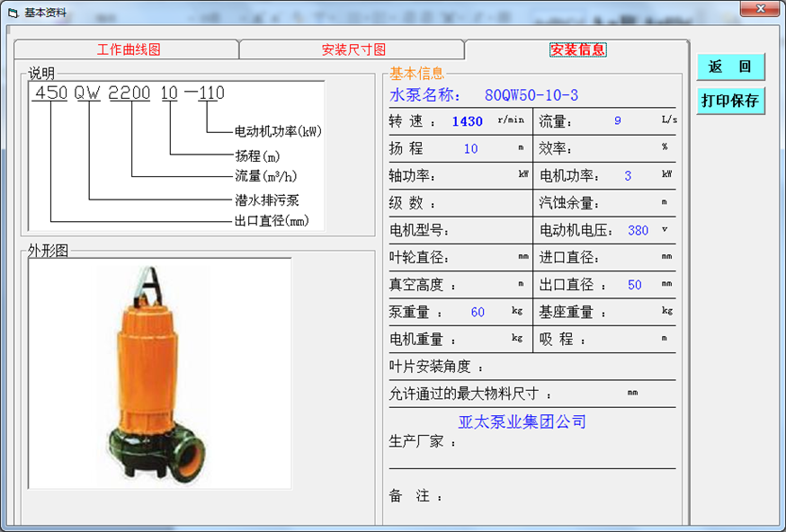This screenshot has width=786, height=532.
Task: Click the speed value 1430
Action: tap(467, 121)
